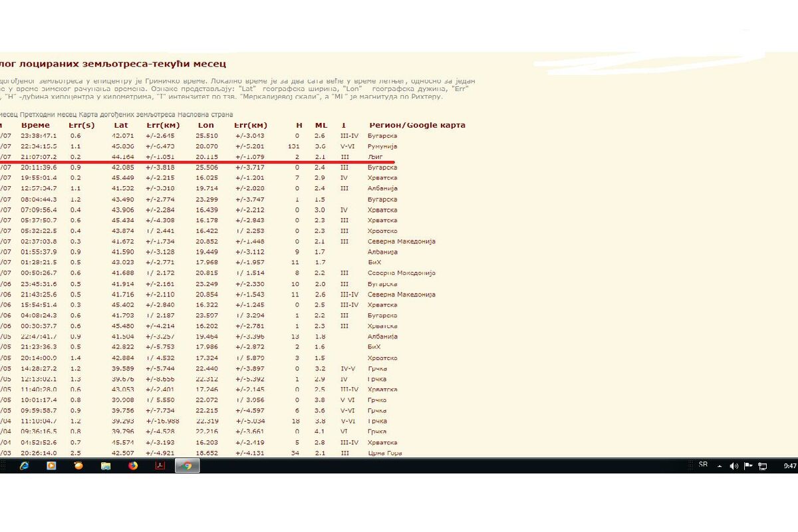The height and width of the screenshot is (532, 798).
Task: Click the volume speaker tray icon
Action: 733,466
